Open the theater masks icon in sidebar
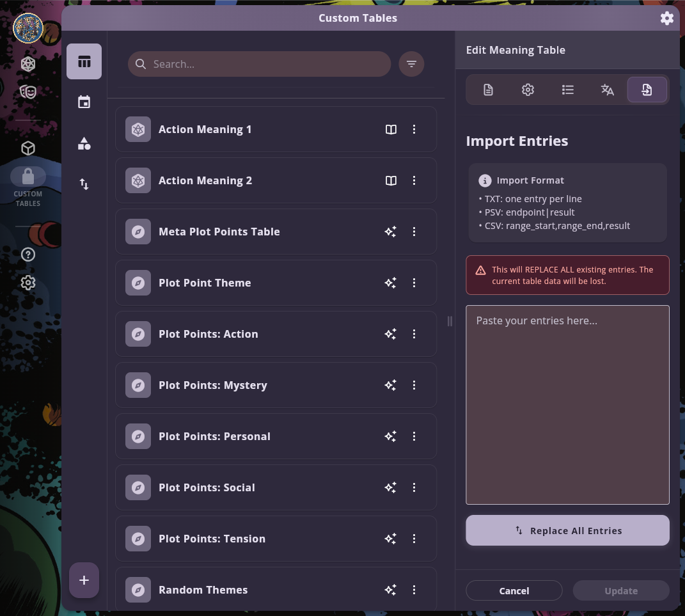Screen dimensions: 685x616 pos(28,92)
